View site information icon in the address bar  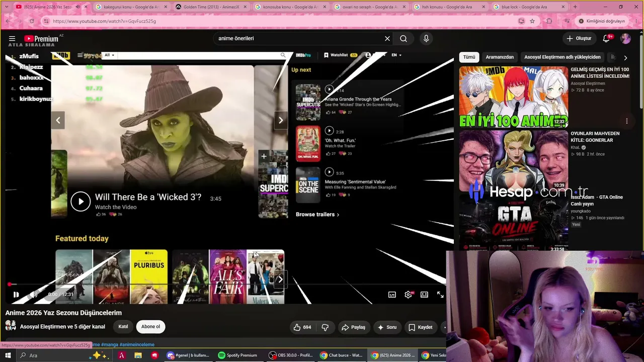click(x=46, y=21)
